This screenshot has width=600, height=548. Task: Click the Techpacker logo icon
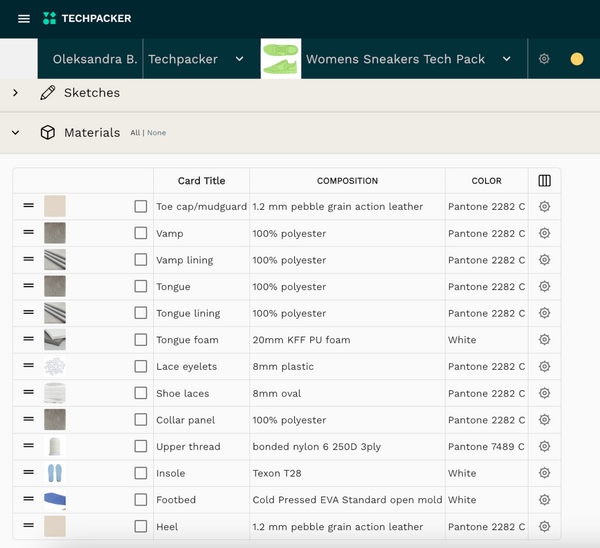coord(50,18)
